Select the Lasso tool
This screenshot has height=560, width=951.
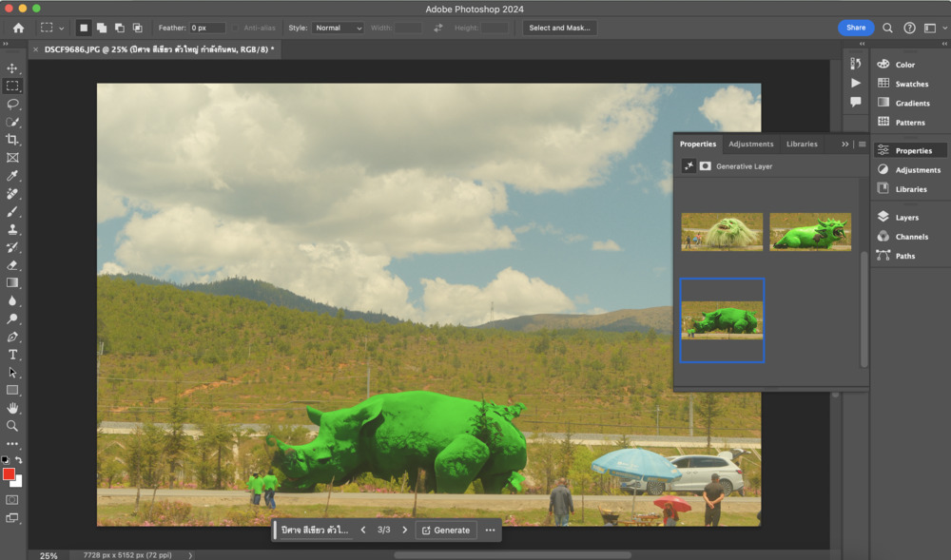pyautogui.click(x=12, y=104)
